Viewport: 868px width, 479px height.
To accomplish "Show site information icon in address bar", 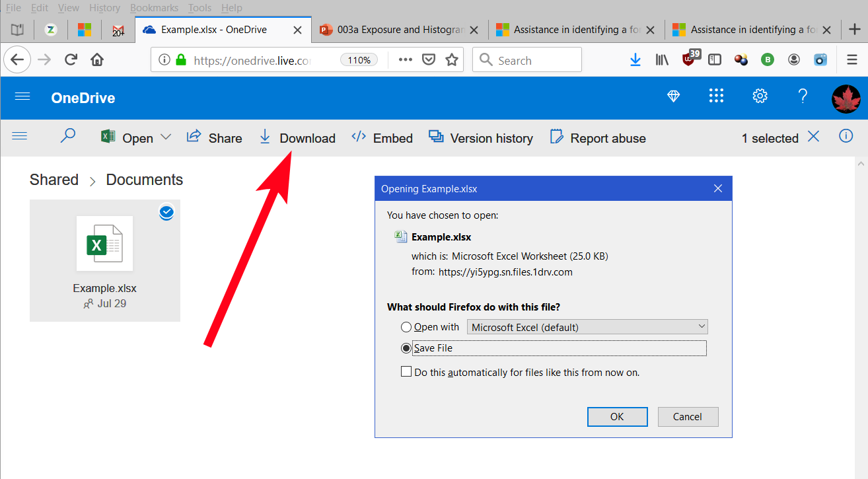I will pyautogui.click(x=164, y=60).
